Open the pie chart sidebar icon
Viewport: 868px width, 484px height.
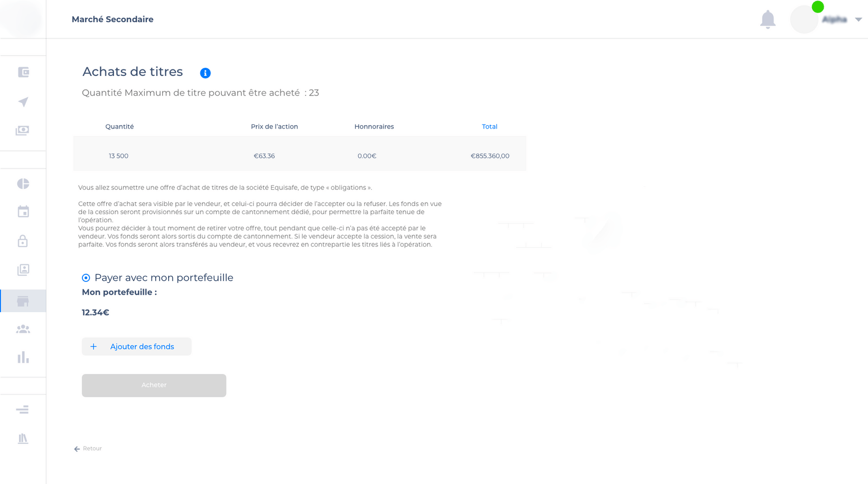coord(23,184)
